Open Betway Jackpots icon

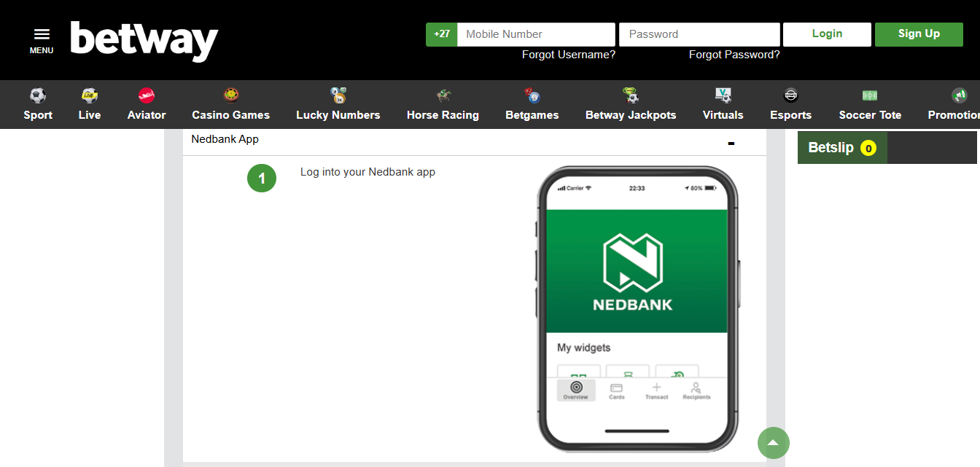pyautogui.click(x=630, y=95)
